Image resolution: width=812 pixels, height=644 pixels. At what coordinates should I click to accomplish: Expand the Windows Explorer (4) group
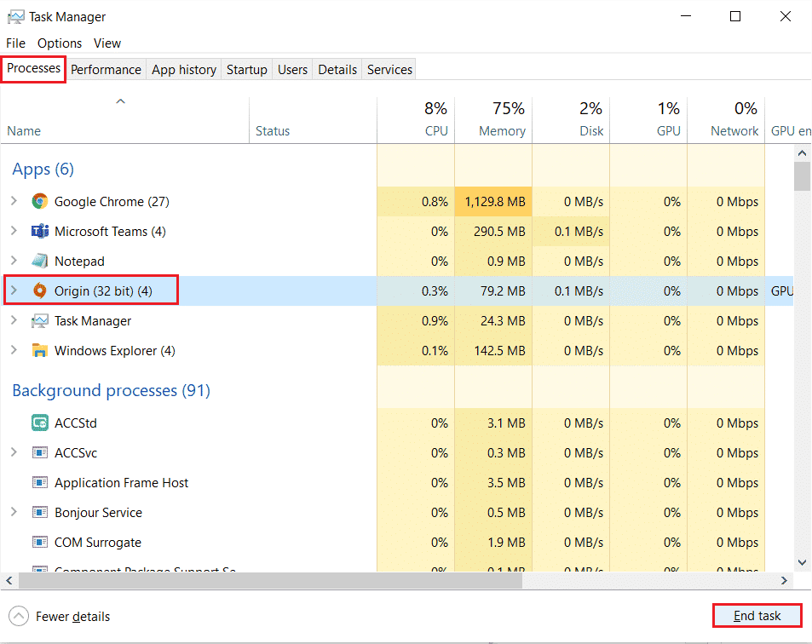(14, 350)
